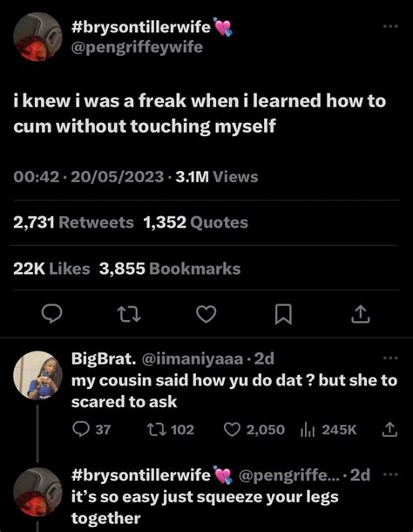Like the main tweet with the heart icon
This screenshot has height=532, width=413.
pos(206,314)
